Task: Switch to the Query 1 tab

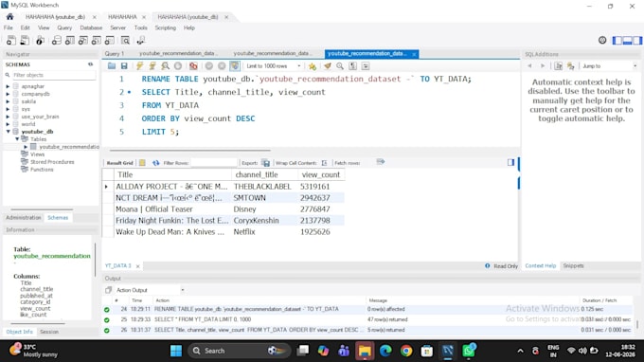Action: [x=115, y=54]
